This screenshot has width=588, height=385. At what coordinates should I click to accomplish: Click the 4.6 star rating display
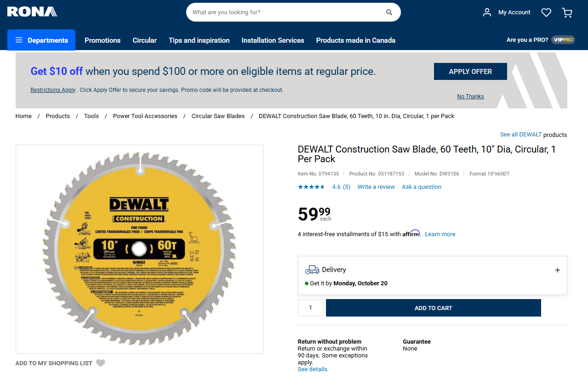tap(341, 187)
